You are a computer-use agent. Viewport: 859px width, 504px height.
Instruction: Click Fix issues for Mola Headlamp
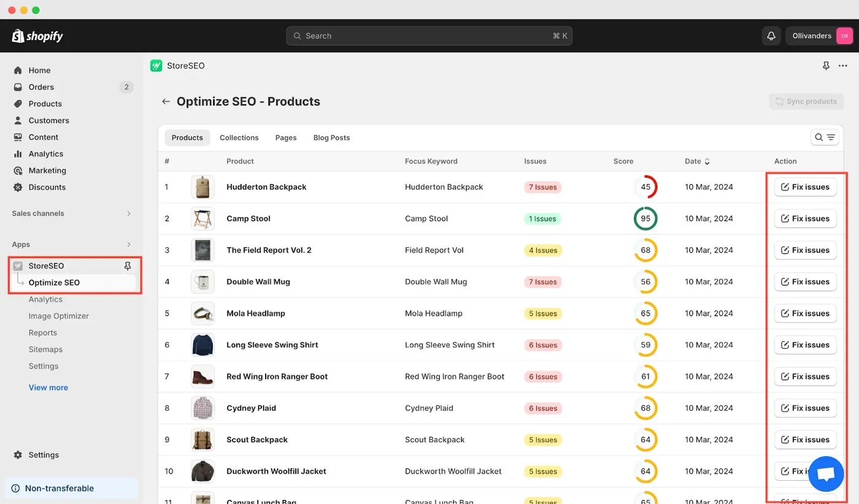point(805,313)
